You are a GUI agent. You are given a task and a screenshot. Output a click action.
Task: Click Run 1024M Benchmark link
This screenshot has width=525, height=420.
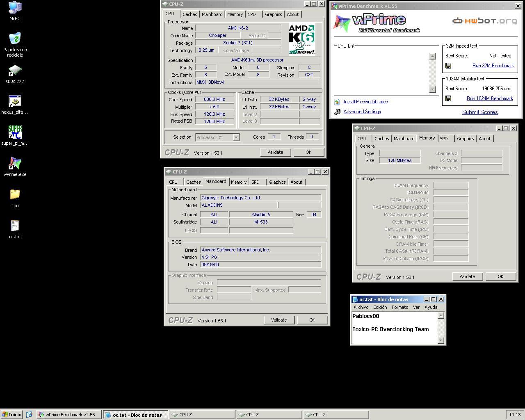pos(490,98)
